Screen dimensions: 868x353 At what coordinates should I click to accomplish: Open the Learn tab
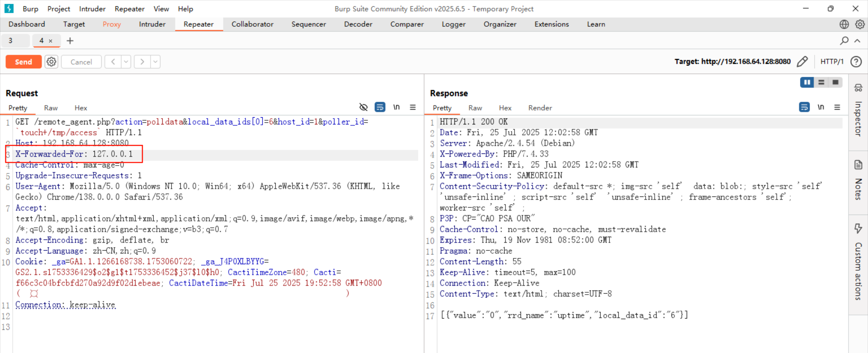pos(596,24)
